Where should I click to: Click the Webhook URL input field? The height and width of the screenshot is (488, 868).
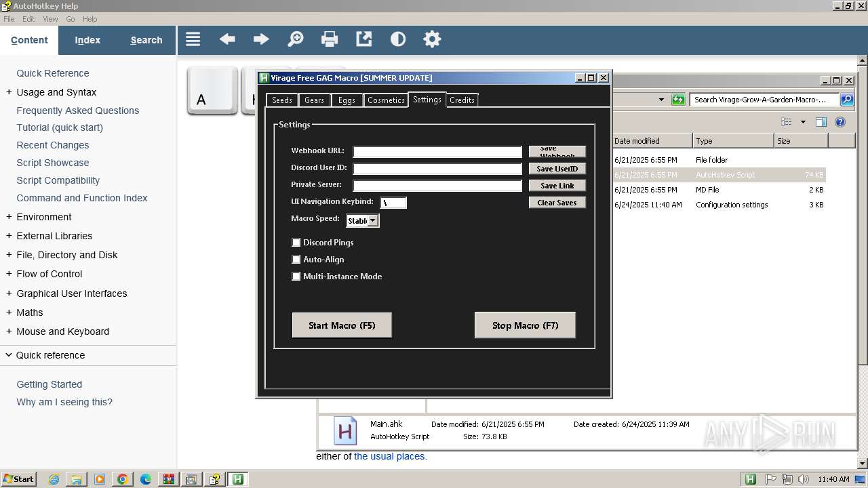437,152
